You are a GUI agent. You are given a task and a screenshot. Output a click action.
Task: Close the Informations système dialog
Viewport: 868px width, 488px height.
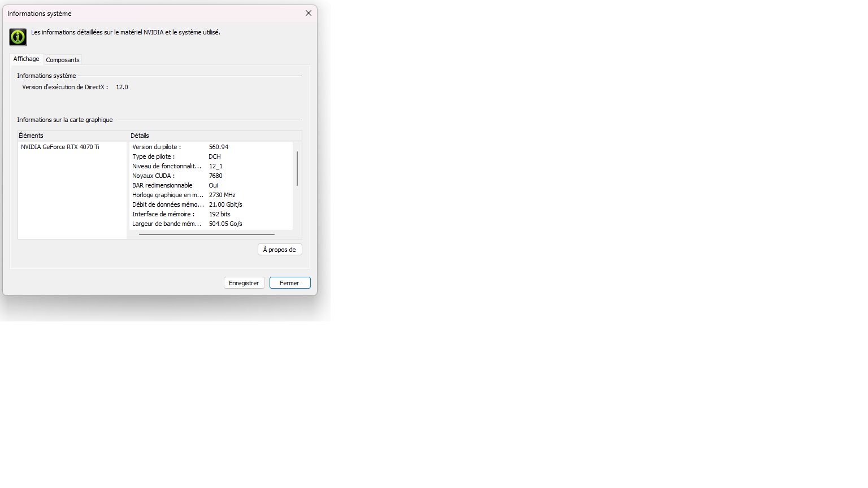tap(309, 13)
